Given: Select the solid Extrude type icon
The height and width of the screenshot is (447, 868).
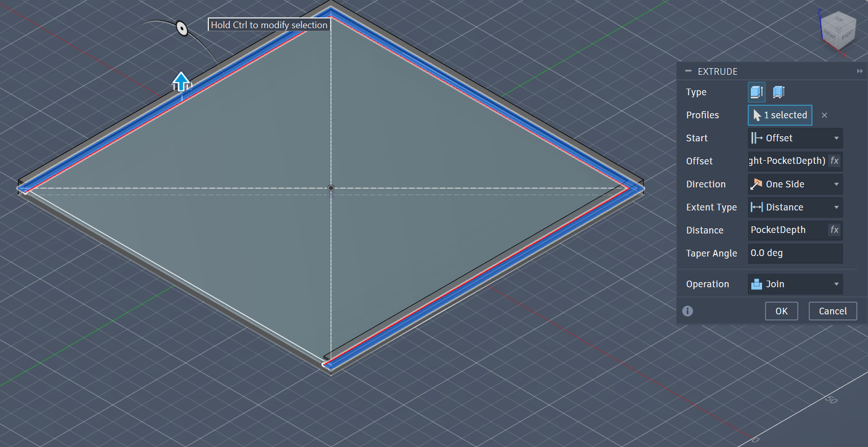Looking at the screenshot, I should click(x=756, y=92).
